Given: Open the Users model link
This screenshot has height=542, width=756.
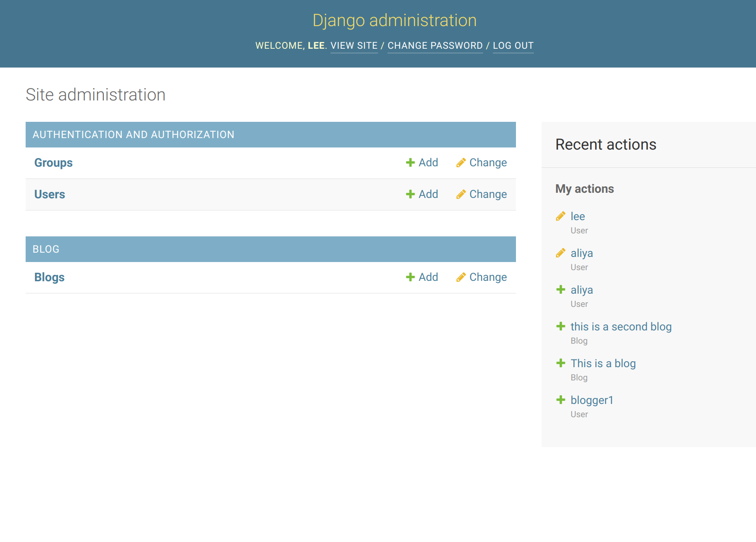Looking at the screenshot, I should [x=50, y=194].
